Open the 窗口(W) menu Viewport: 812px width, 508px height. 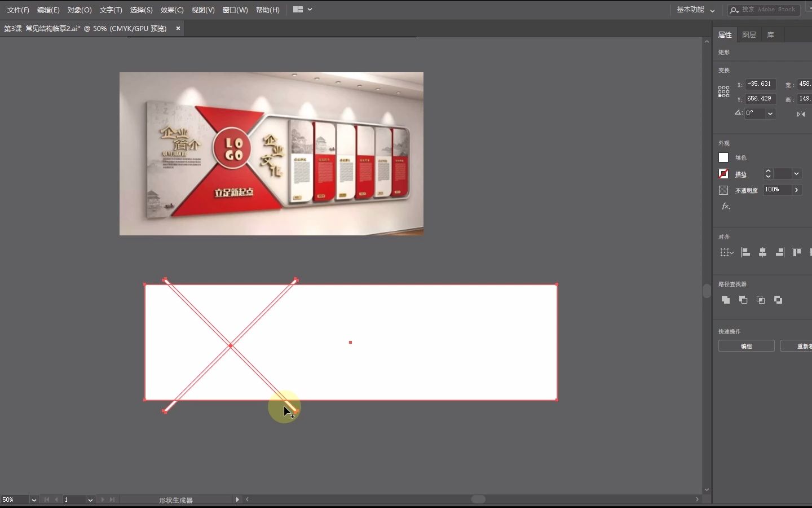[x=235, y=10]
